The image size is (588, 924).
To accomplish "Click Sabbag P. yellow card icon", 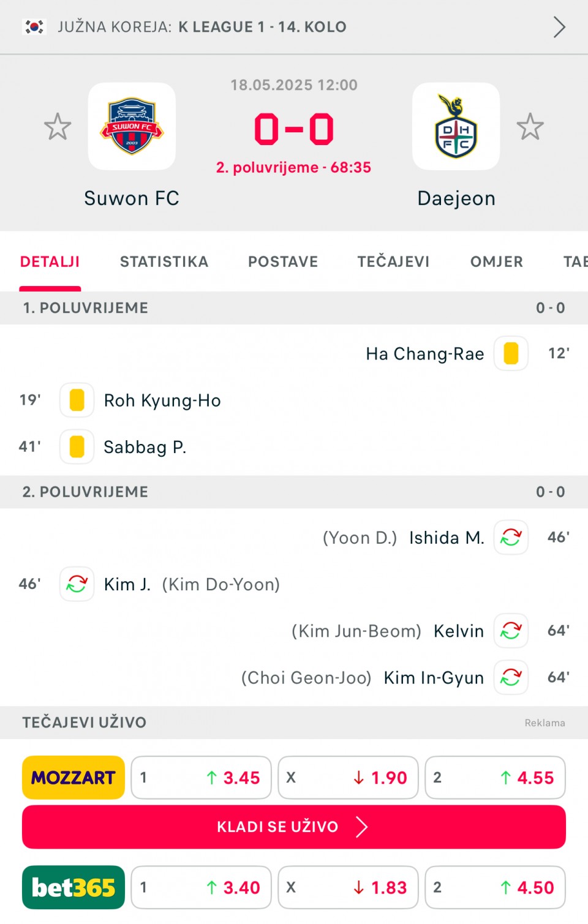I will 77,446.
